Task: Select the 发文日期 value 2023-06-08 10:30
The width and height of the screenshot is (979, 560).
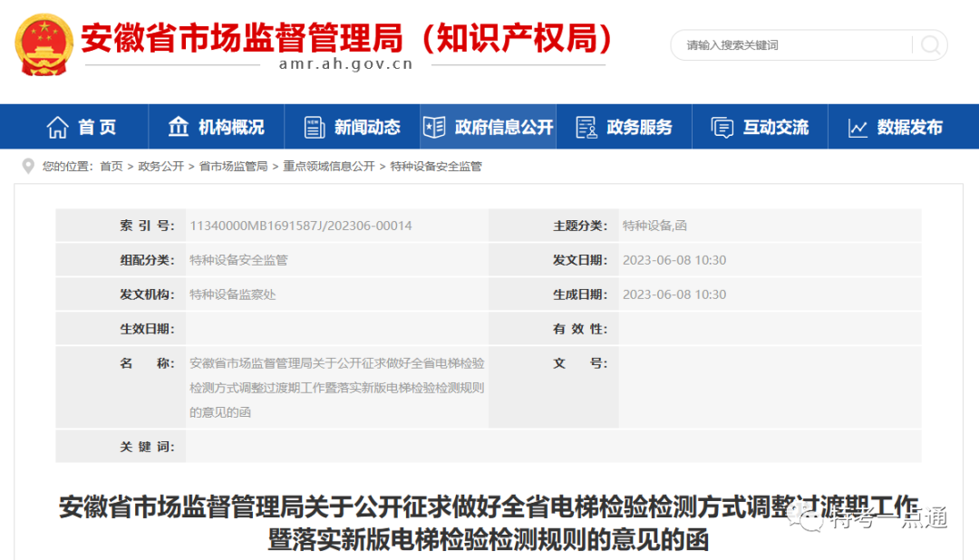Action: pyautogui.click(x=674, y=260)
